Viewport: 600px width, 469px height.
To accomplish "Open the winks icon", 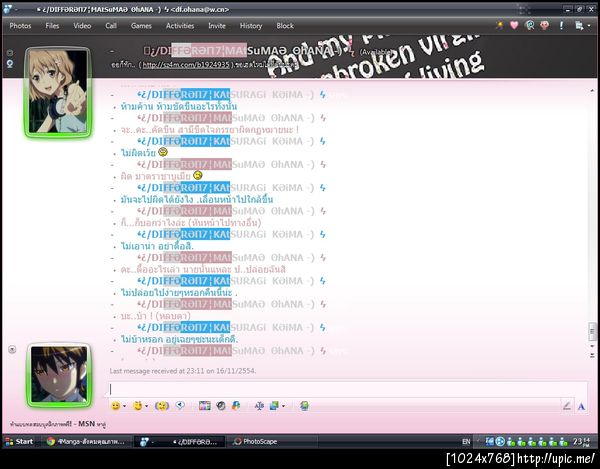I will tap(137, 405).
